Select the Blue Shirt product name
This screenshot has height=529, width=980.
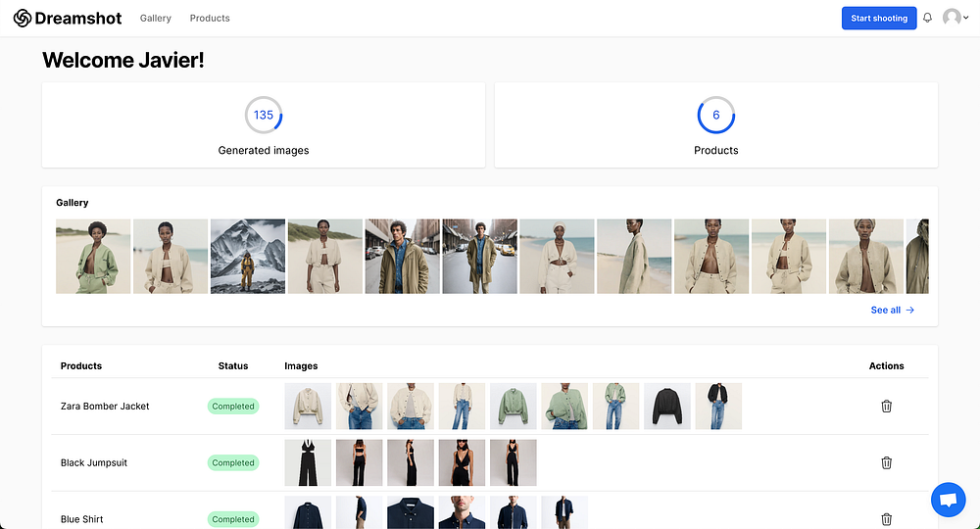click(82, 519)
